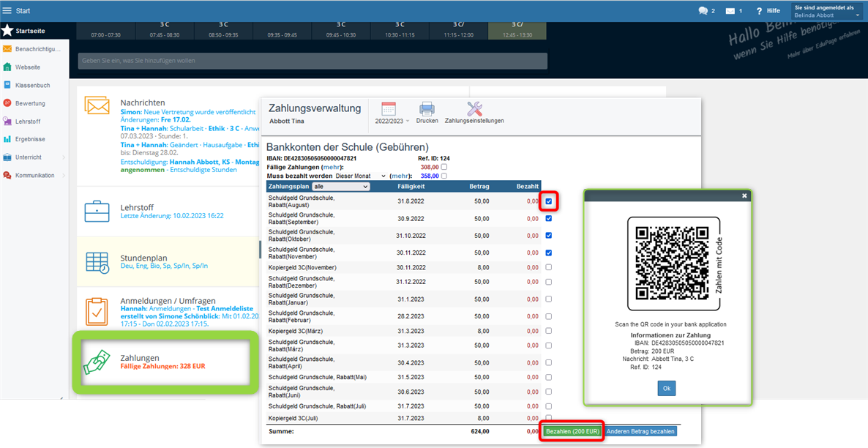The width and height of the screenshot is (868, 448).
Task: Open 'mehr' link beside Fällige Zahlungen
Action: pos(332,167)
